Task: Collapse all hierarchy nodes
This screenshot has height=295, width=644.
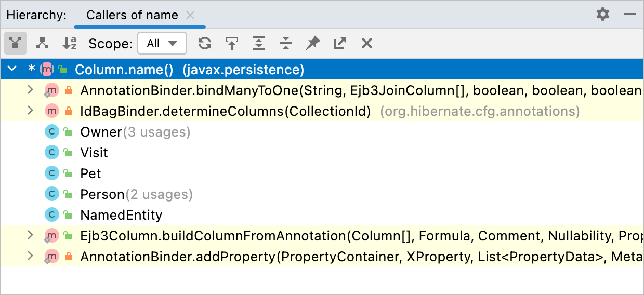Action: [x=285, y=44]
